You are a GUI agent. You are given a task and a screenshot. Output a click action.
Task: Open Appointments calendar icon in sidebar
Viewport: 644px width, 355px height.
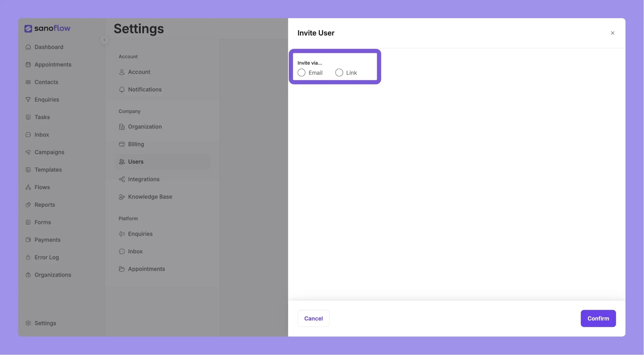28,65
